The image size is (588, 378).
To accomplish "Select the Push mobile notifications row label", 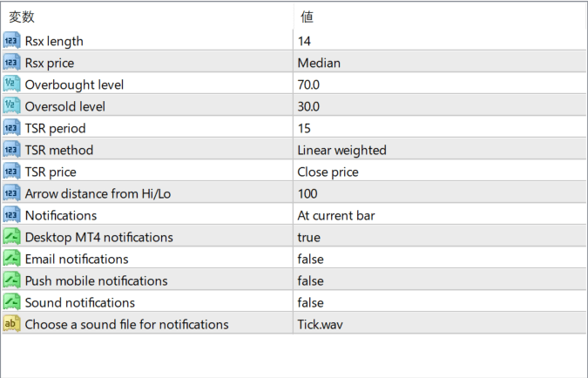I will coord(96,280).
